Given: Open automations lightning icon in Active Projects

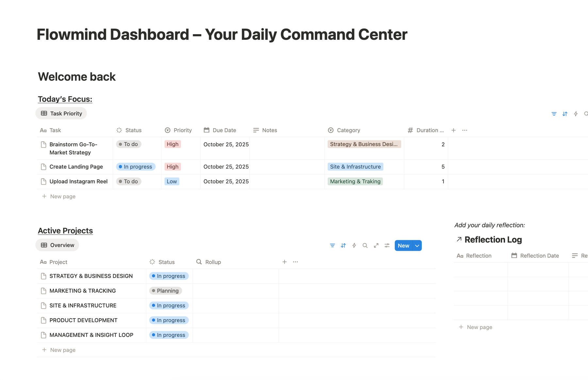Looking at the screenshot, I should coord(354,245).
